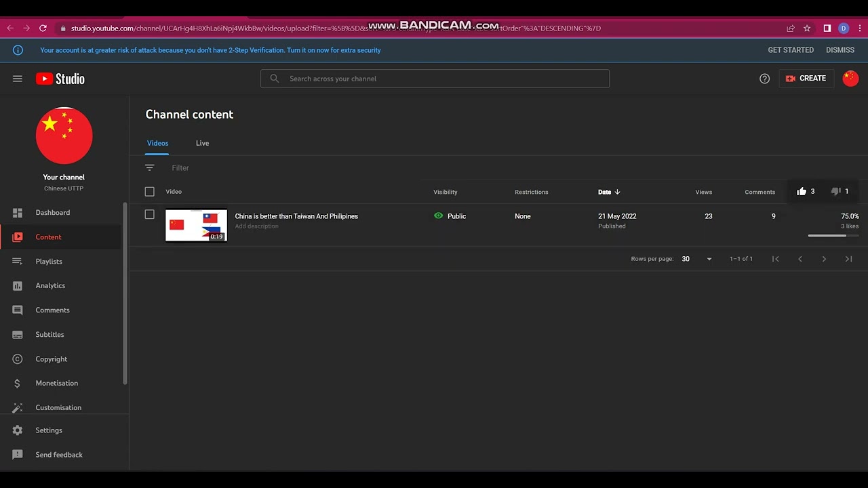Click the Chrome profile avatar
Screen dimensions: 868x488
click(844, 28)
